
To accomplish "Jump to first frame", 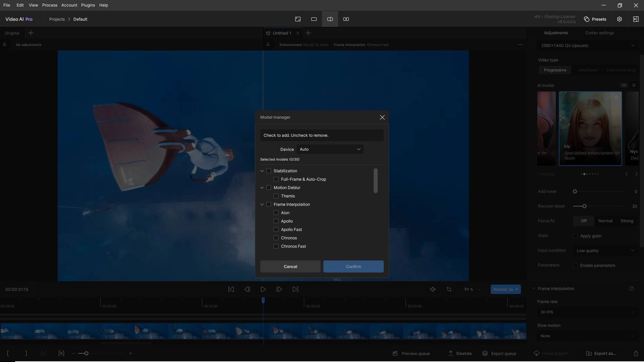I will click(231, 289).
